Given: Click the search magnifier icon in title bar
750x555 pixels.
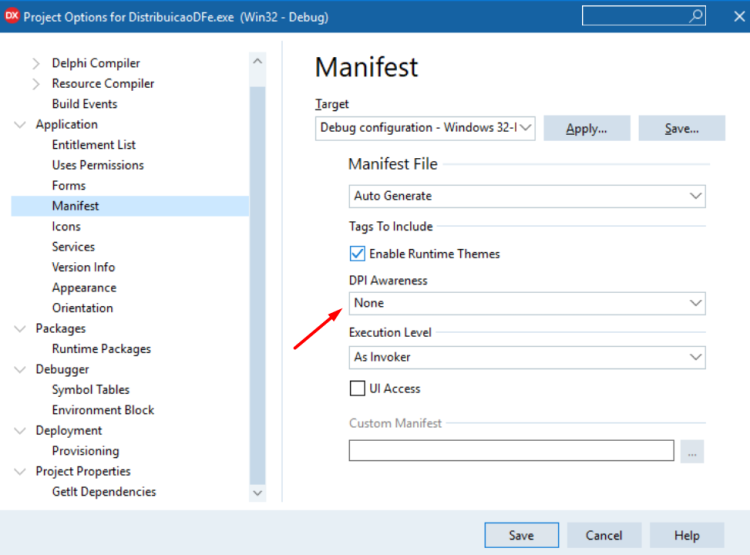Looking at the screenshot, I should click(x=696, y=16).
